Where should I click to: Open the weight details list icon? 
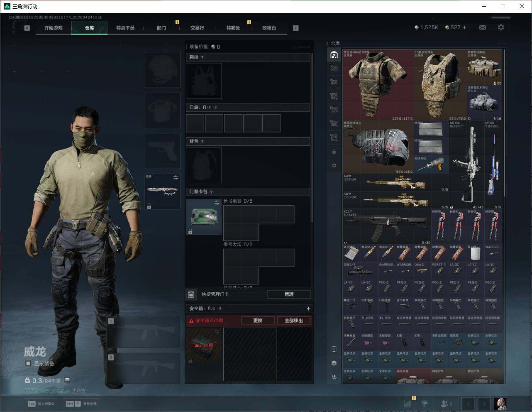click(67, 380)
